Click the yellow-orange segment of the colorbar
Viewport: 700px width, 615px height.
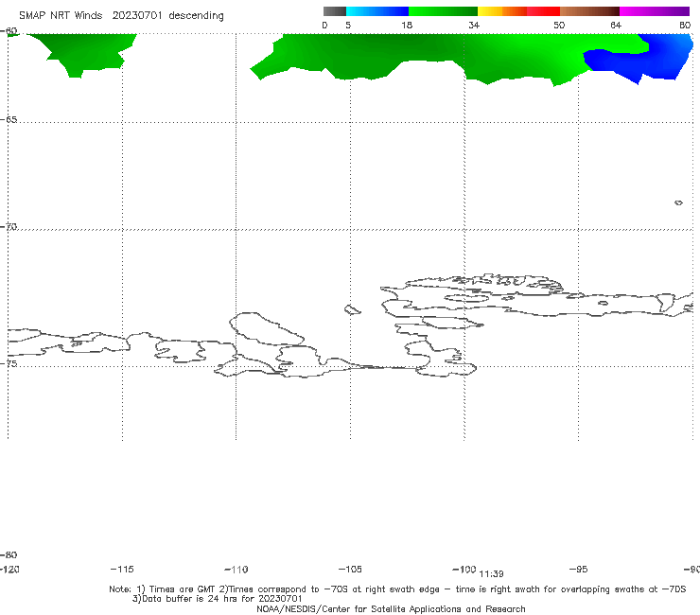point(502,11)
